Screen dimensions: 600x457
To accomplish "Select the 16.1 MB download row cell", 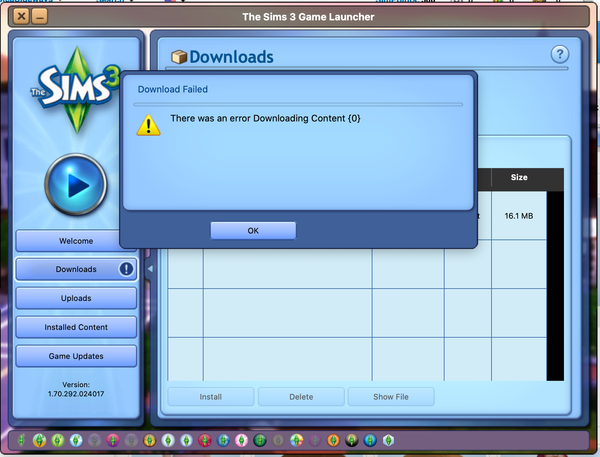I will [x=518, y=216].
